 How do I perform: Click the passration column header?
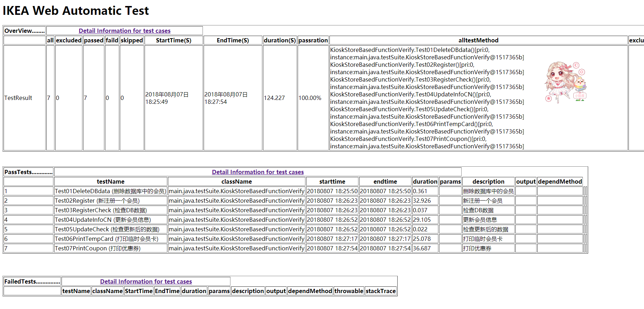[x=313, y=40]
